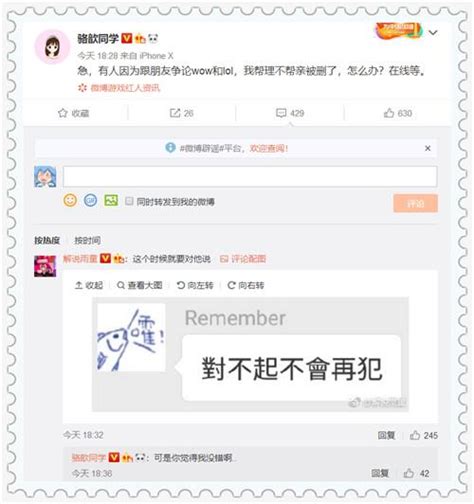Viewport: 474px width, 504px height.
Task: Dismiss the 微博辟谣 notice banner
Action: point(428,148)
